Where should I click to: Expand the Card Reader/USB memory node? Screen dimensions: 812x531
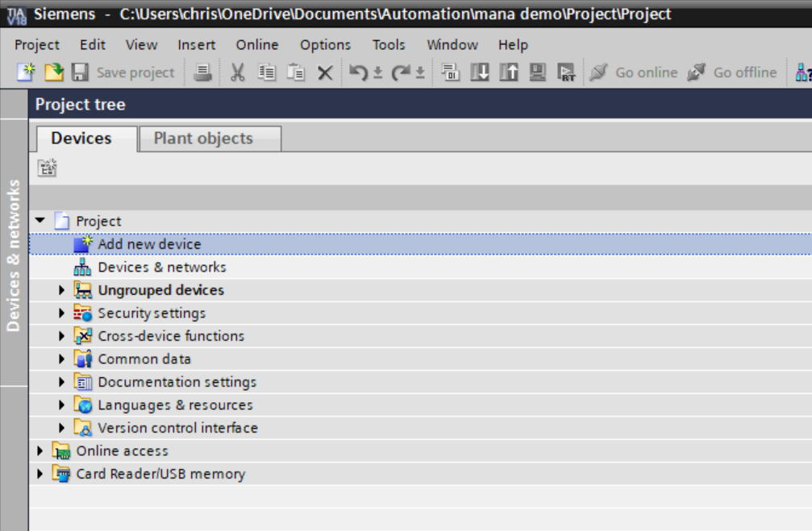coord(40,474)
